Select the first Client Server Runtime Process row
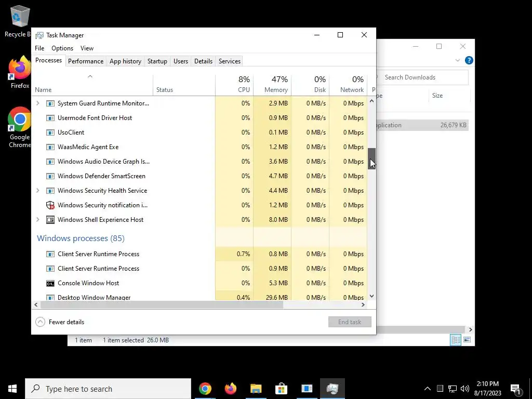The width and height of the screenshot is (532, 399). click(200, 254)
